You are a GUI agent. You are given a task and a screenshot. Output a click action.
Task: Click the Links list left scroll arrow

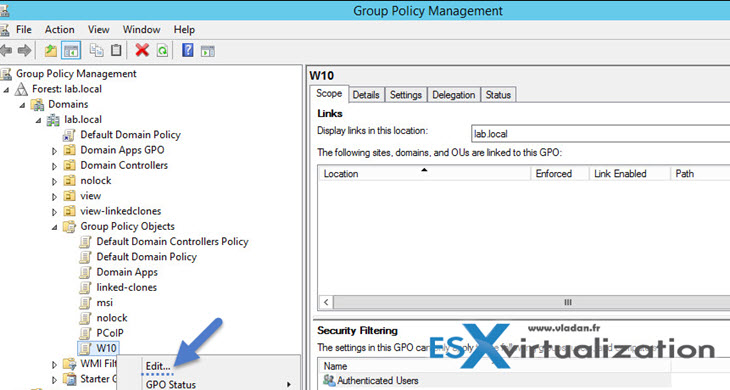pos(326,303)
